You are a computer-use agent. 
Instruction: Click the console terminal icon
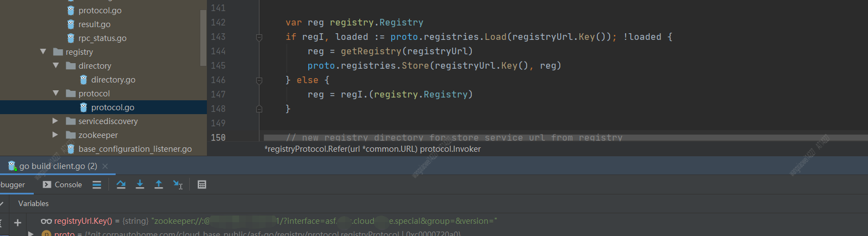(x=47, y=184)
